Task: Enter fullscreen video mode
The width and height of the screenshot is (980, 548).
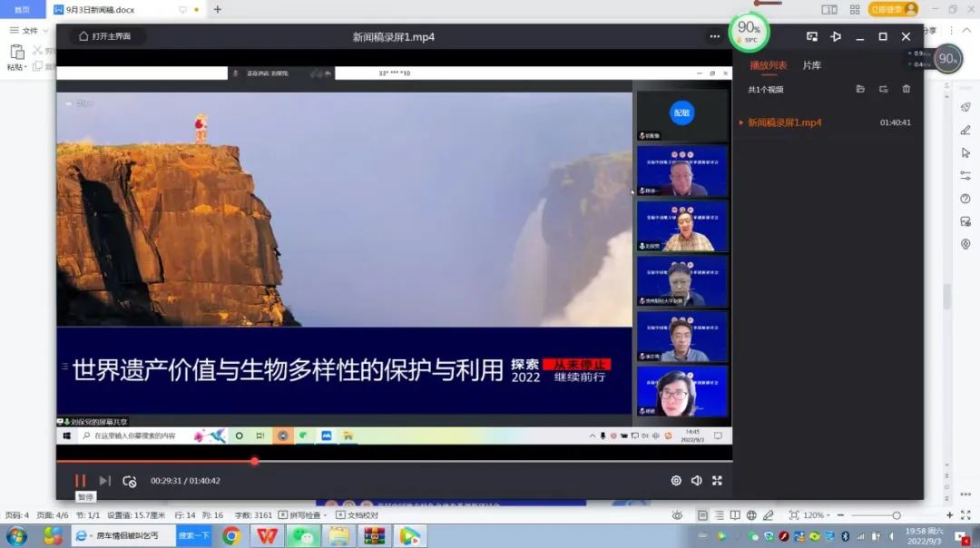Action: click(x=717, y=481)
